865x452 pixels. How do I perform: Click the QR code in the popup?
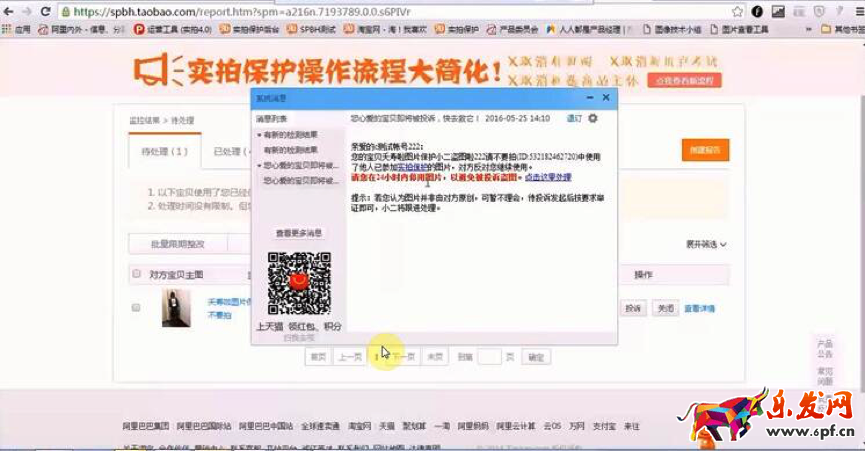(x=299, y=283)
